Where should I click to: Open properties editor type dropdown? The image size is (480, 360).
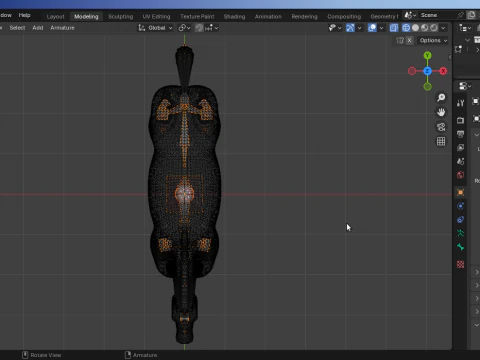tap(465, 86)
